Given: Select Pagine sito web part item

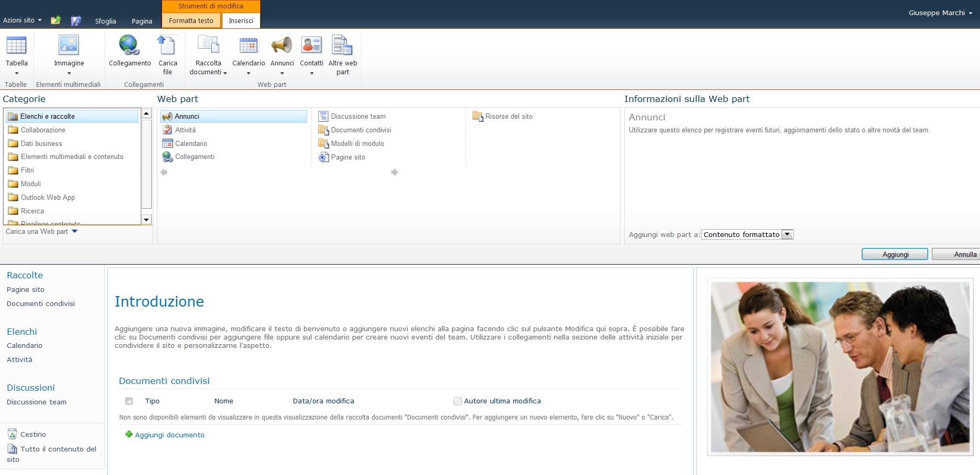Looking at the screenshot, I should pyautogui.click(x=342, y=157).
